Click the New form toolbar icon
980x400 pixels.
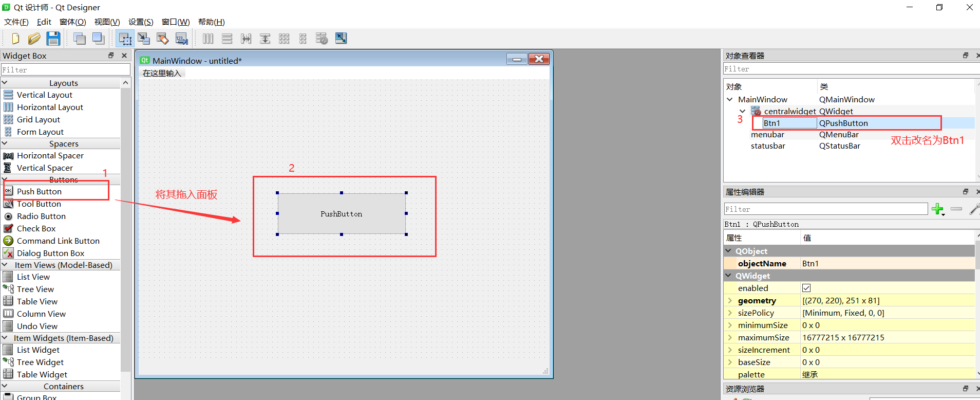tap(15, 39)
